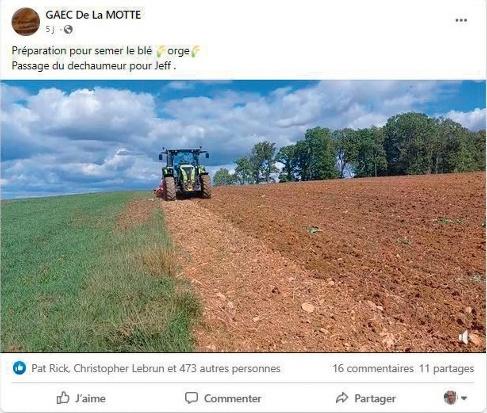This screenshot has height=413, width=487.
Task: Click the speech bubble comment icon
Action: [x=191, y=398]
